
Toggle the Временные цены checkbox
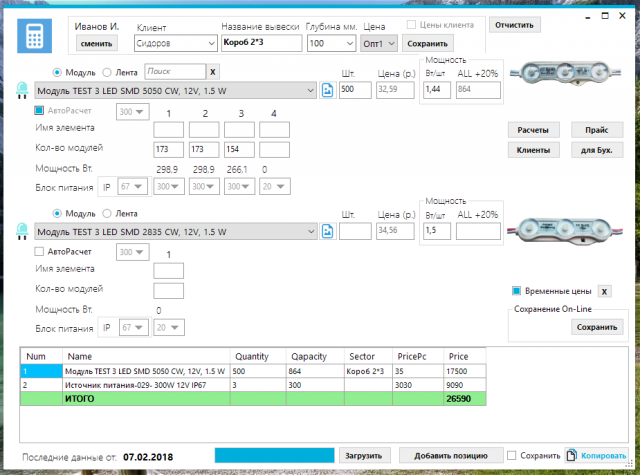click(x=516, y=291)
